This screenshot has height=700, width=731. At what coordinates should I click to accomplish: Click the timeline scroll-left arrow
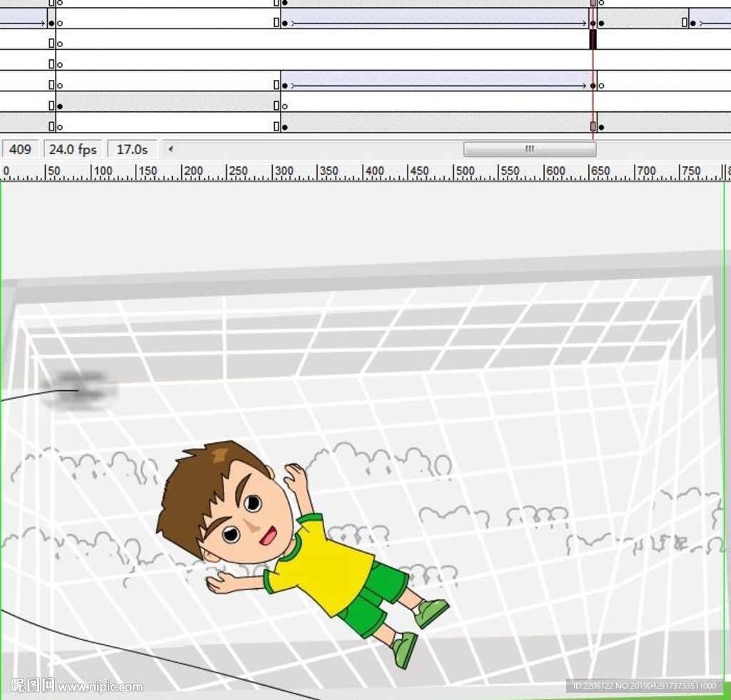(171, 150)
